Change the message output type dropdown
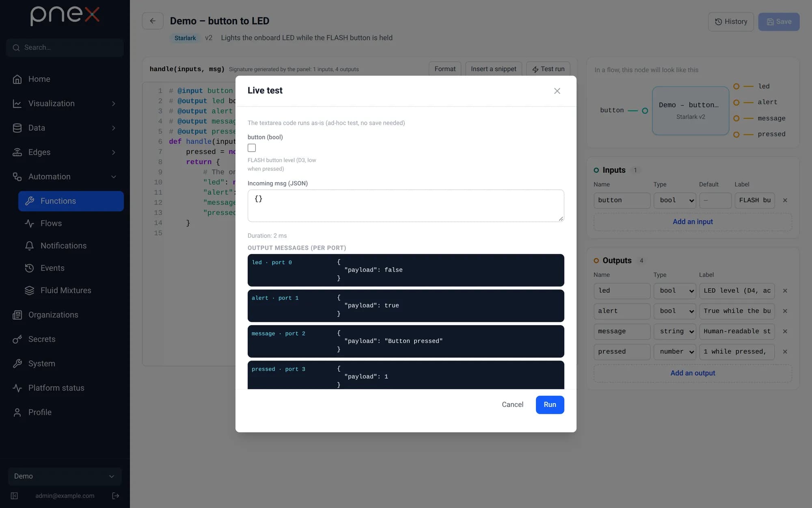 click(x=675, y=332)
